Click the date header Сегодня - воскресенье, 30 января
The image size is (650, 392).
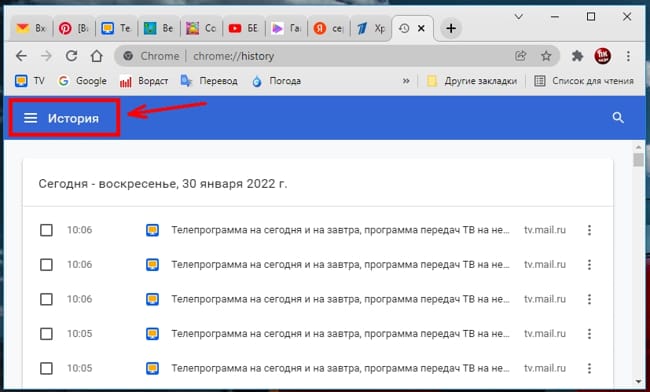(163, 184)
